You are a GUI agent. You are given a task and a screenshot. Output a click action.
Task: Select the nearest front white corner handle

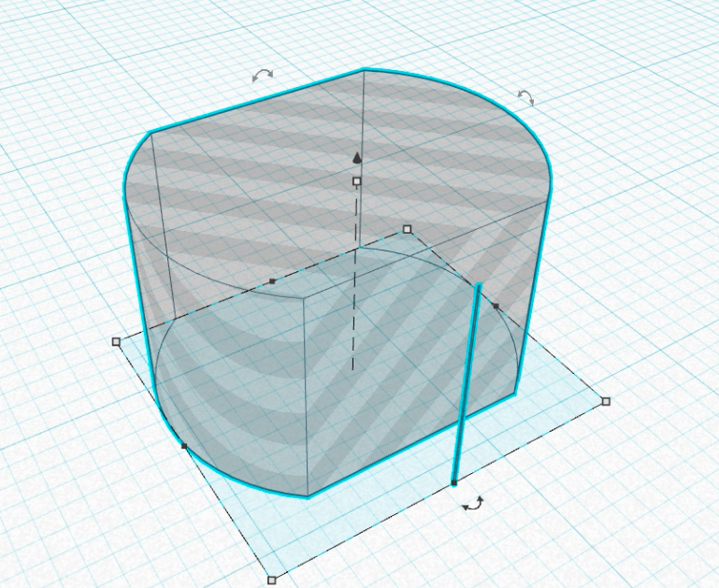tap(271, 581)
